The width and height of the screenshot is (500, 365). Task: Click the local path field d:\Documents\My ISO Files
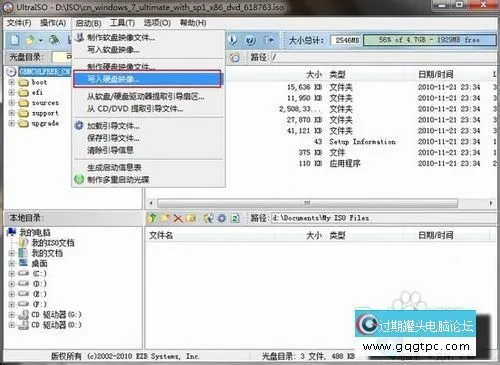[x=383, y=218]
